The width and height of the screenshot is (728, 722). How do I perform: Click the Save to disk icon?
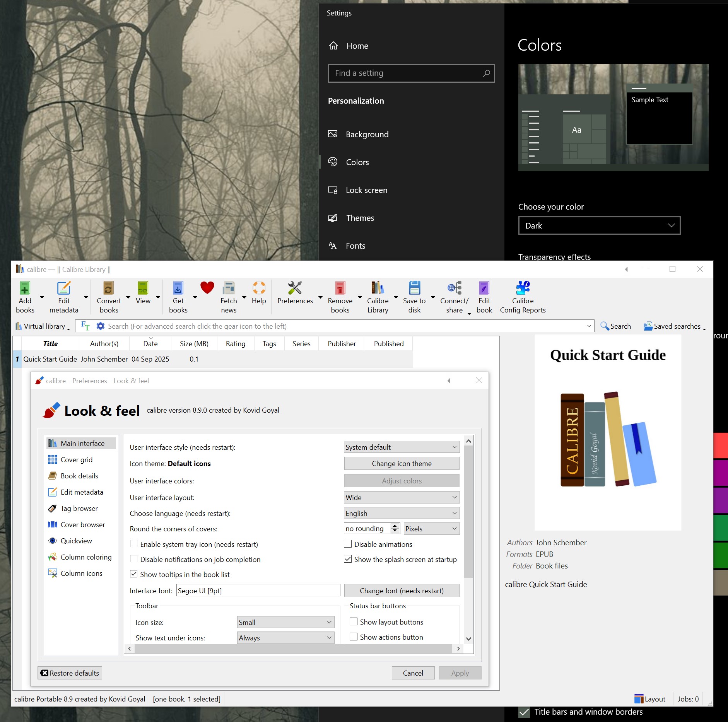414,288
